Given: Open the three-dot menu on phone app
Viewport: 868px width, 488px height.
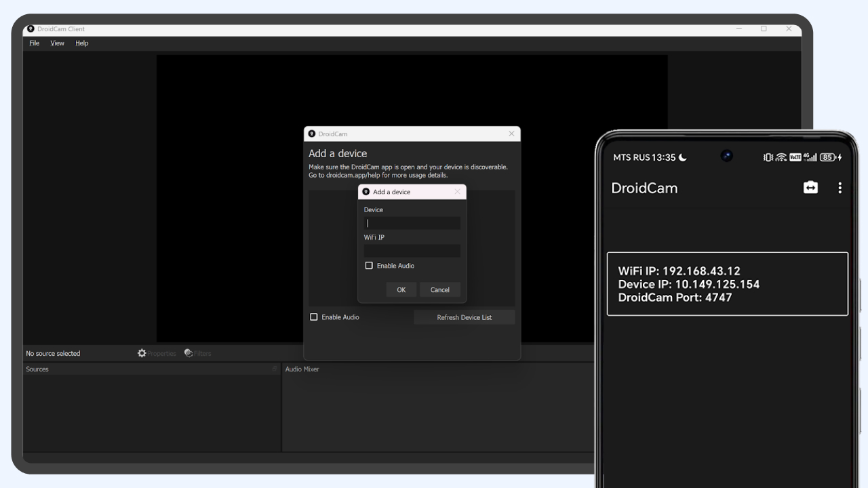Looking at the screenshot, I should tap(840, 188).
